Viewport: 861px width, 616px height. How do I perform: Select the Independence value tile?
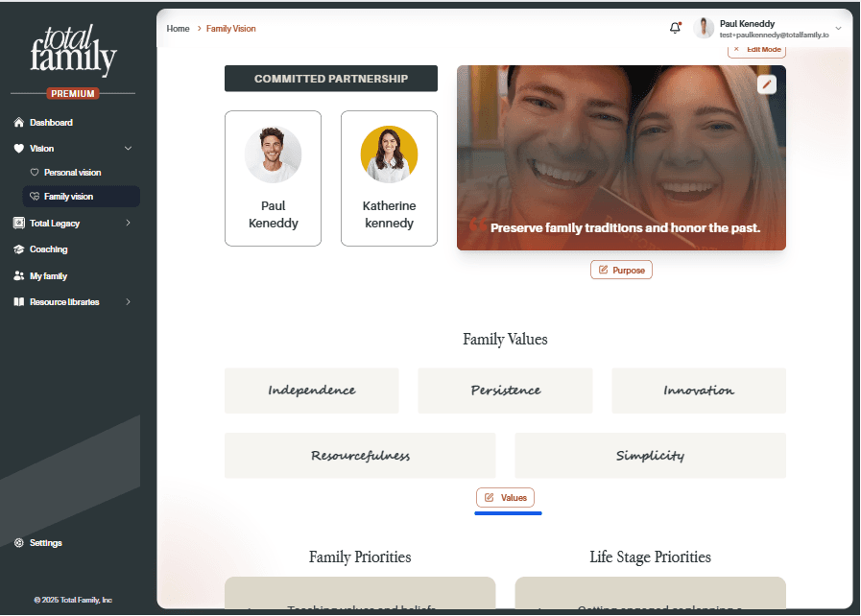tap(311, 391)
